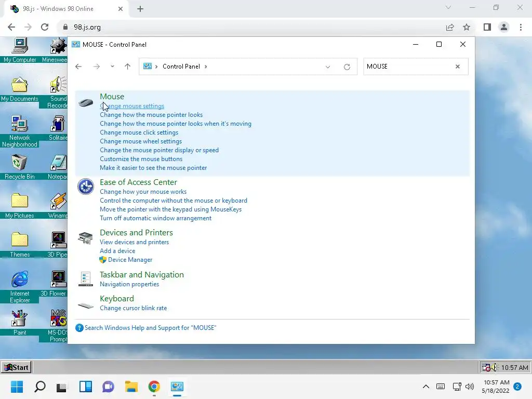Search Windows Help and Support for MOUSE
This screenshot has height=399, width=532.
tap(150, 328)
